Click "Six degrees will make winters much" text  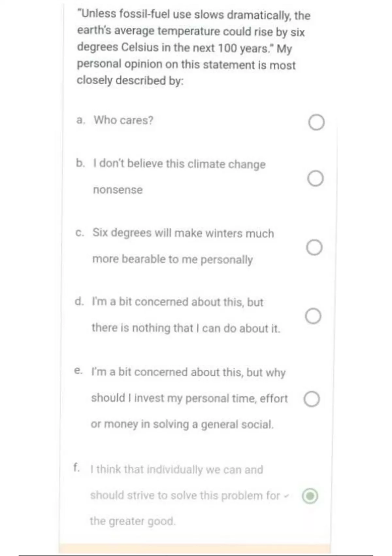[183, 233]
